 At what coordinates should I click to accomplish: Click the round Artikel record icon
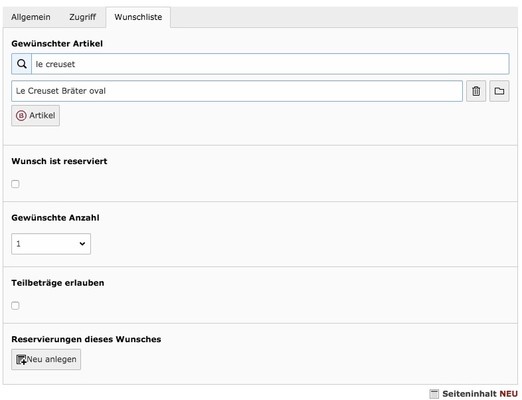21,116
